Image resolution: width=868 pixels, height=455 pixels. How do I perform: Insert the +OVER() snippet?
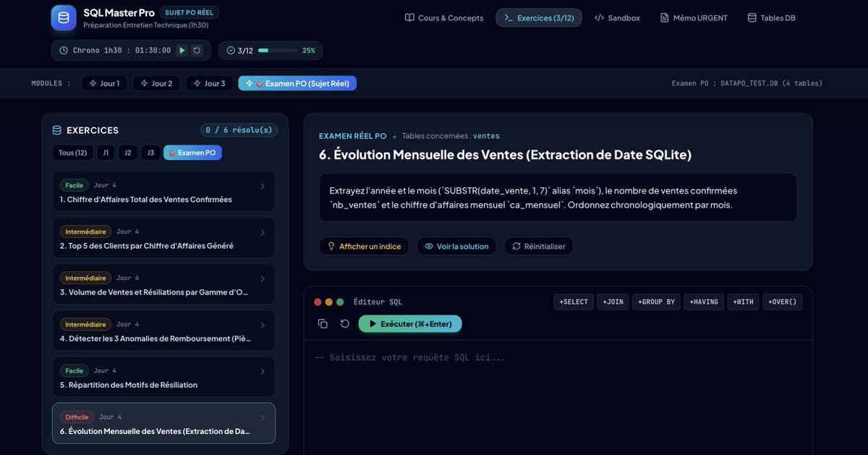[783, 302]
